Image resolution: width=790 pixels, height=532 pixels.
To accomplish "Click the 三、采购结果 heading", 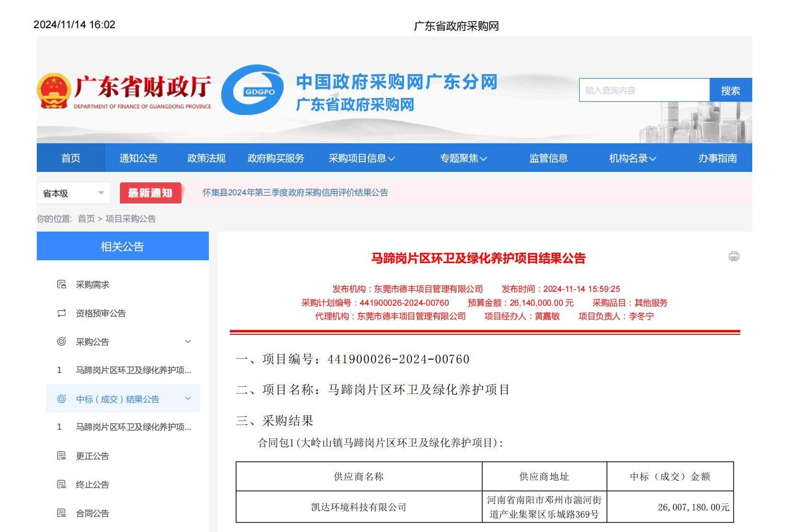I will click(275, 421).
